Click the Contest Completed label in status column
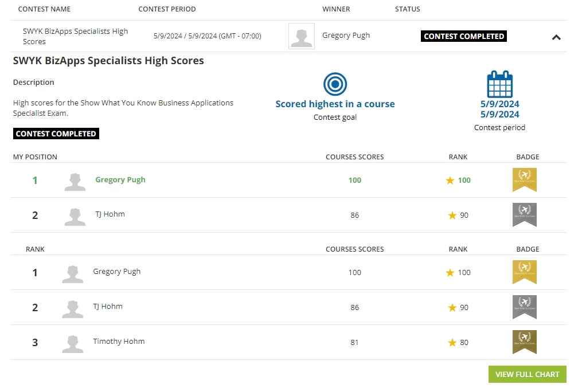The image size is (582, 392). [x=464, y=36]
